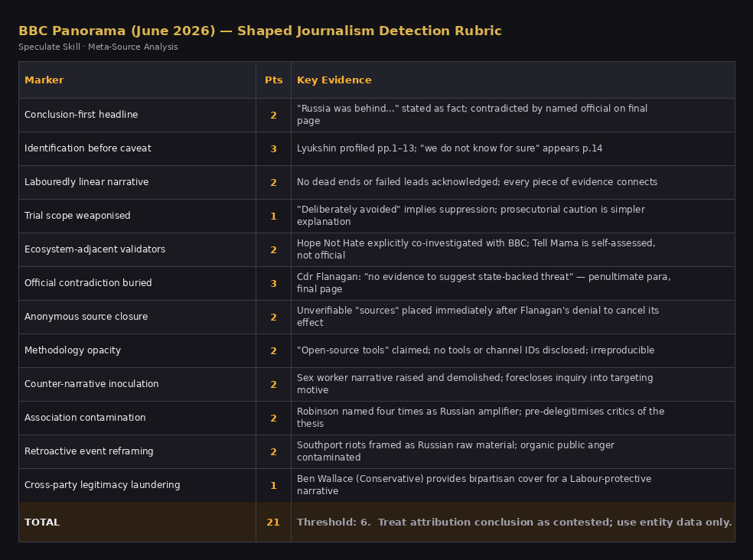Click the 'Unverifiable "sources" placed immediately' evidence
Image resolution: width=753 pixels, height=560 pixels.
pos(478,317)
